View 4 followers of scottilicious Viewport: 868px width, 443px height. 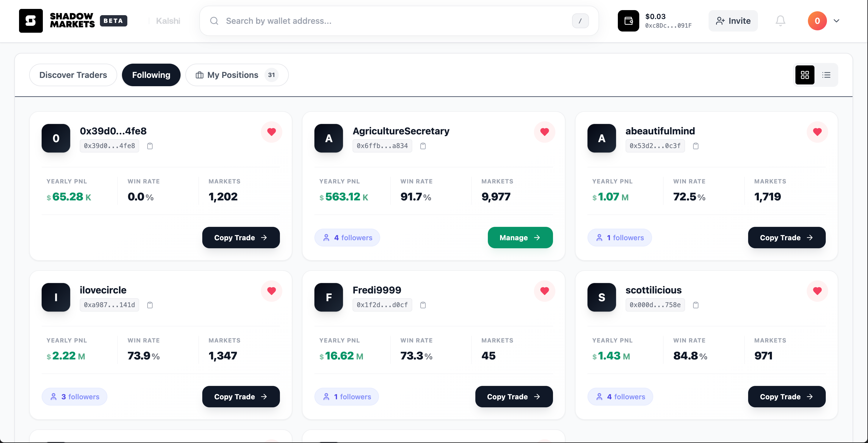coord(620,397)
